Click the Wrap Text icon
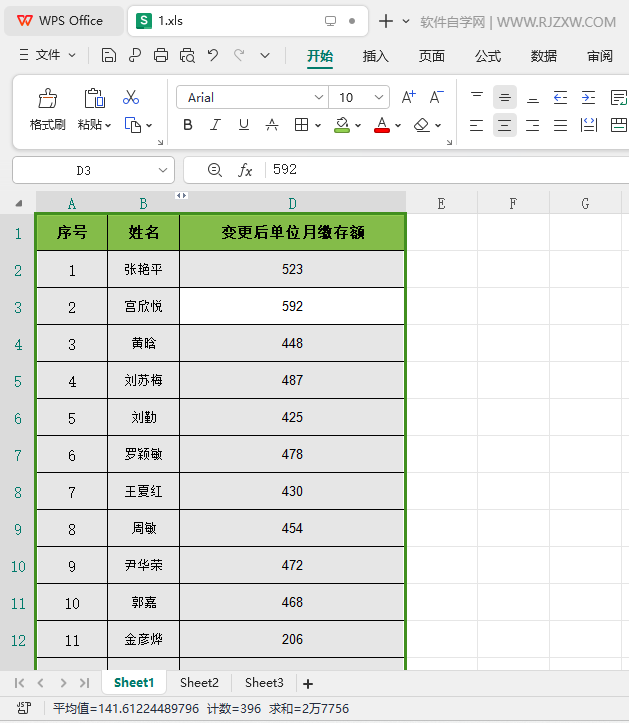 click(618, 97)
